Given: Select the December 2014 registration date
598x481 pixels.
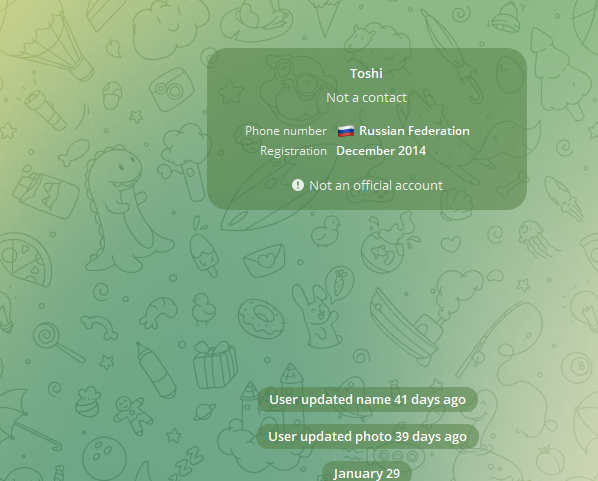Looking at the screenshot, I should click(381, 151).
